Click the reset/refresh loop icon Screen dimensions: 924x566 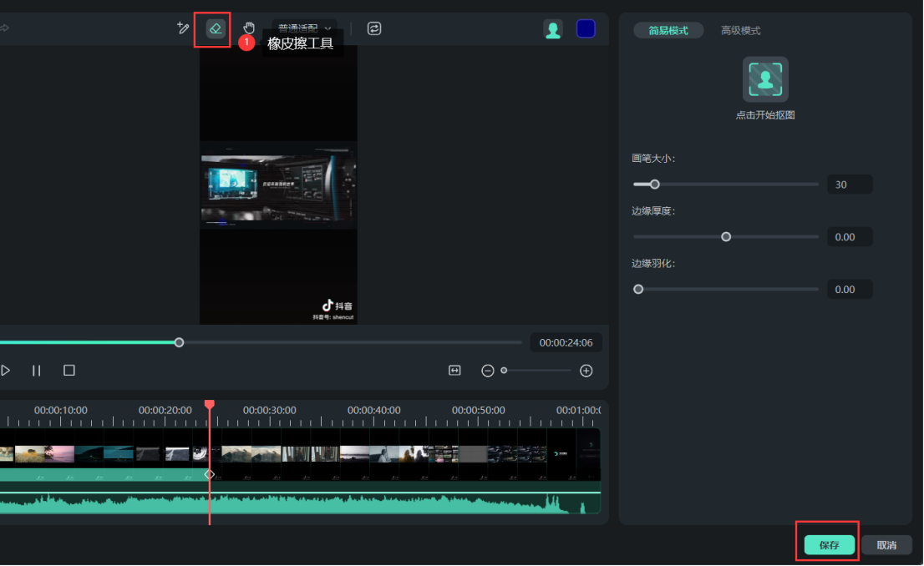click(374, 28)
